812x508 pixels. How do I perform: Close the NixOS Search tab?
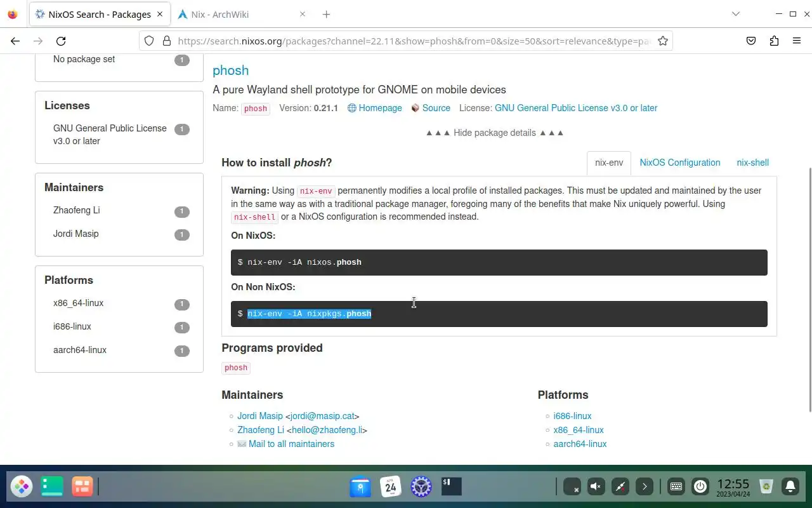(160, 14)
